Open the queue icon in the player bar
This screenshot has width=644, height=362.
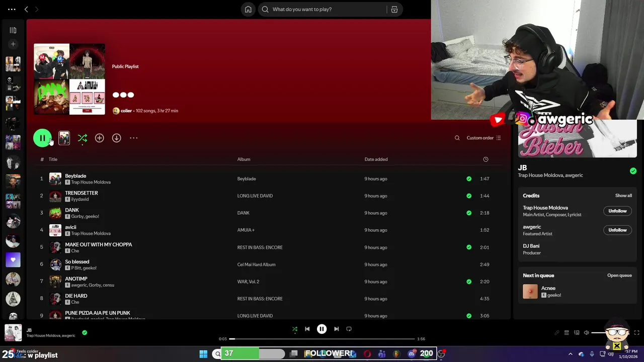pos(567,332)
